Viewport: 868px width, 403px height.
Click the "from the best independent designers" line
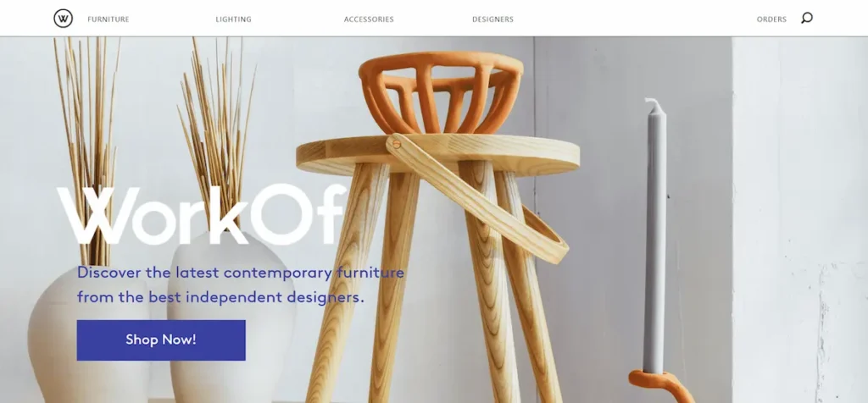(221, 297)
